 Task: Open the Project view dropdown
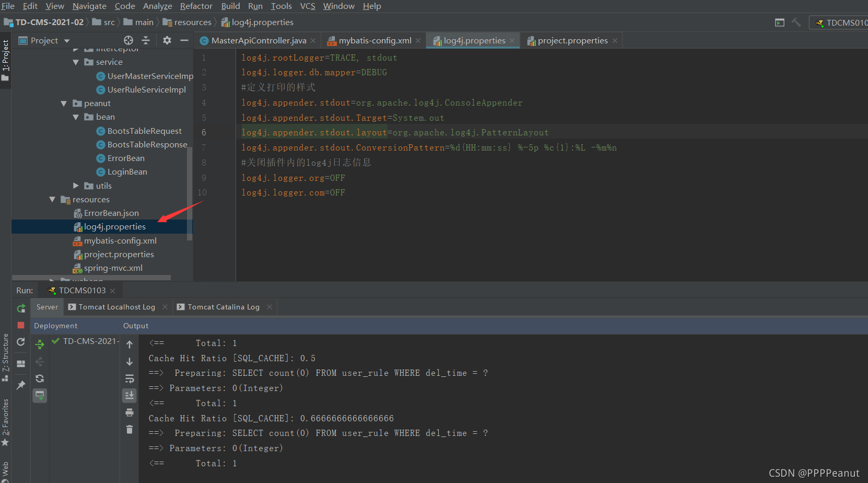point(67,41)
